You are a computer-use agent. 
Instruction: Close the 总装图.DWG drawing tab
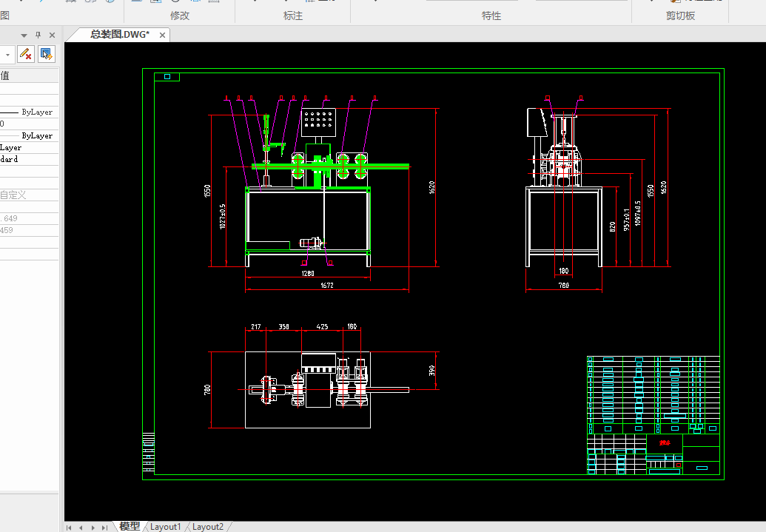coord(162,36)
